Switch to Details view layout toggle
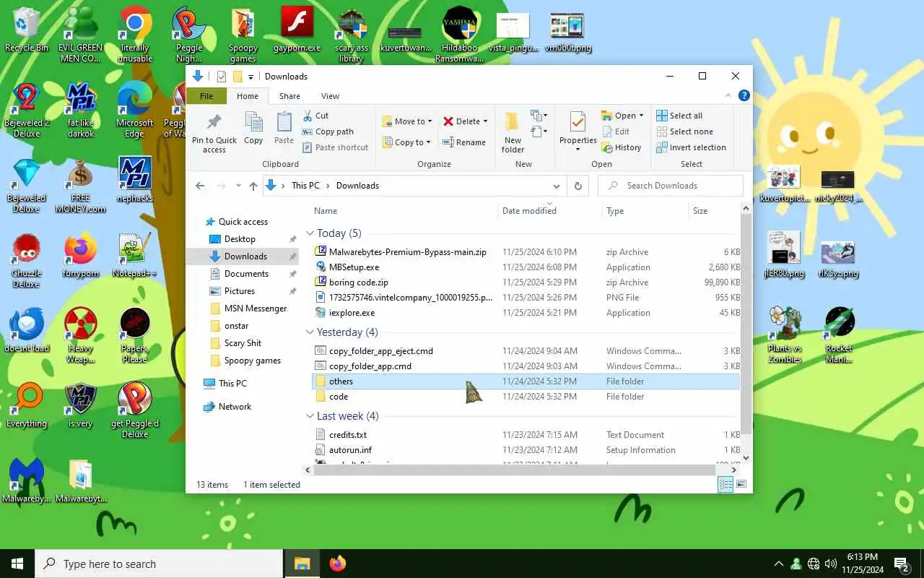 click(725, 485)
